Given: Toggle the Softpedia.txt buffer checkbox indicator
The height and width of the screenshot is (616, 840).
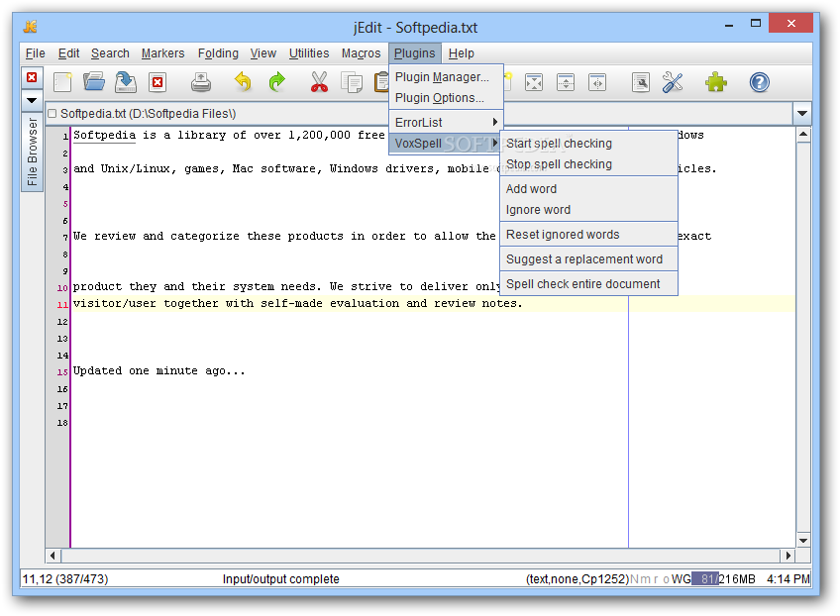Looking at the screenshot, I should [x=52, y=114].
